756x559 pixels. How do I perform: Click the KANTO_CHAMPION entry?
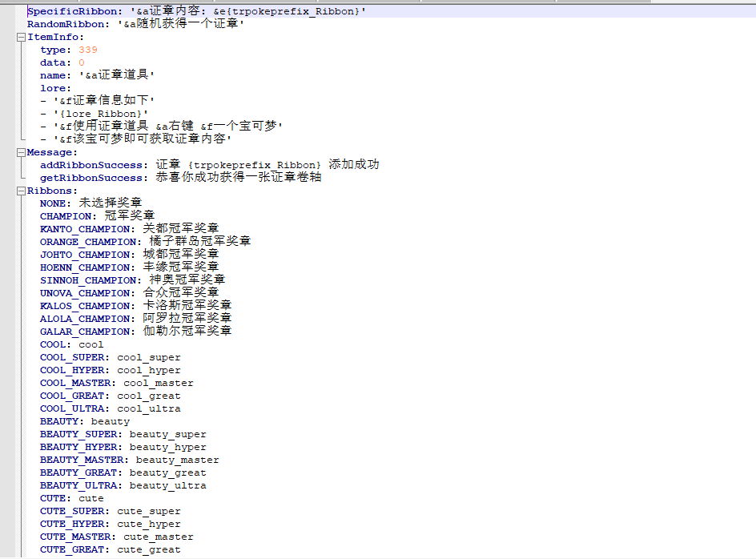129,228
